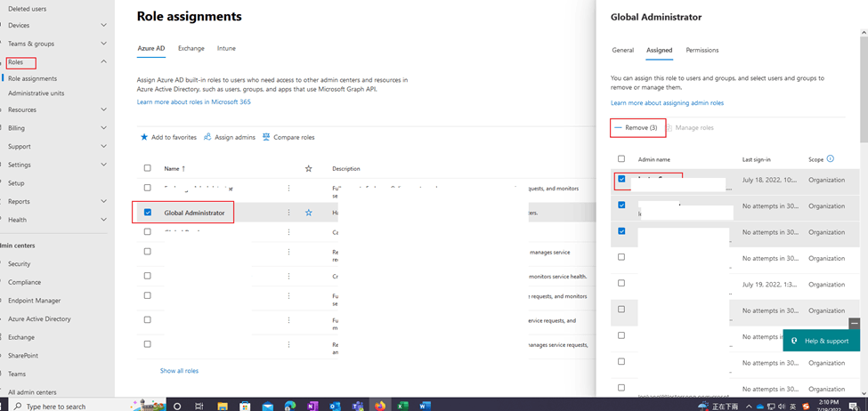Open Microsoft Edge from the taskbar
The height and width of the screenshot is (411, 868).
(x=290, y=406)
